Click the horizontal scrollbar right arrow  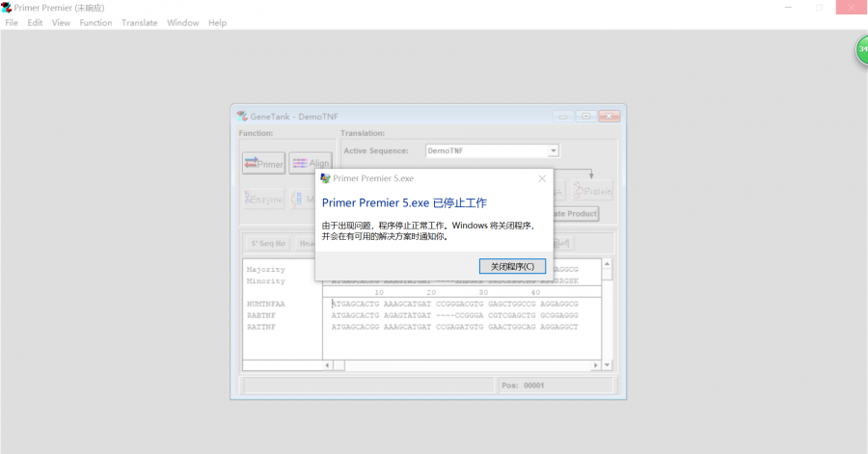(596, 365)
